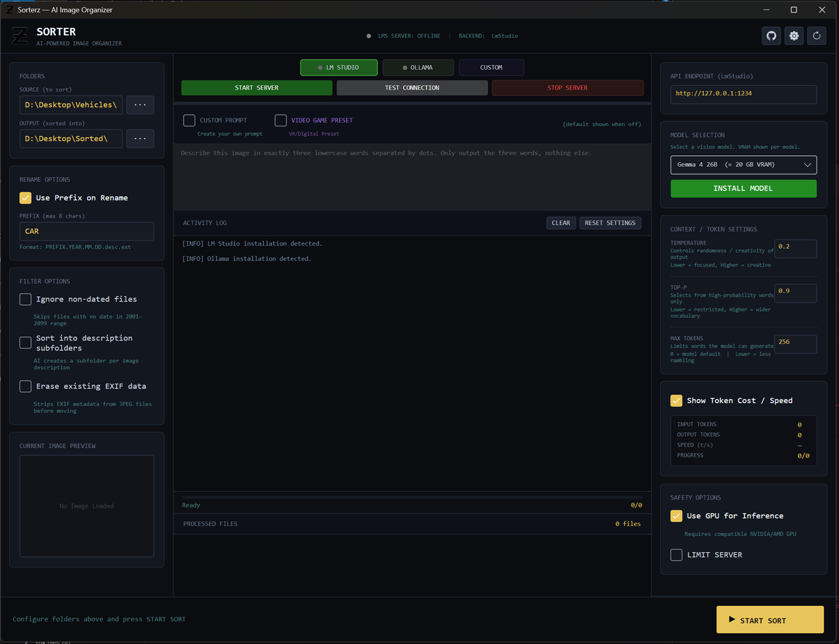Browse for source folder with ellipsis button
Image resolution: width=839 pixels, height=644 pixels.
140,105
